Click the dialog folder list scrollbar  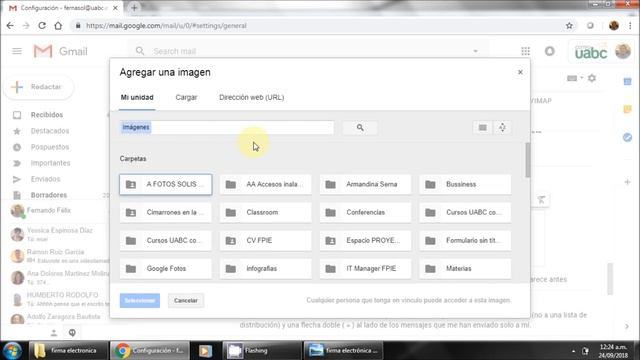(528, 160)
